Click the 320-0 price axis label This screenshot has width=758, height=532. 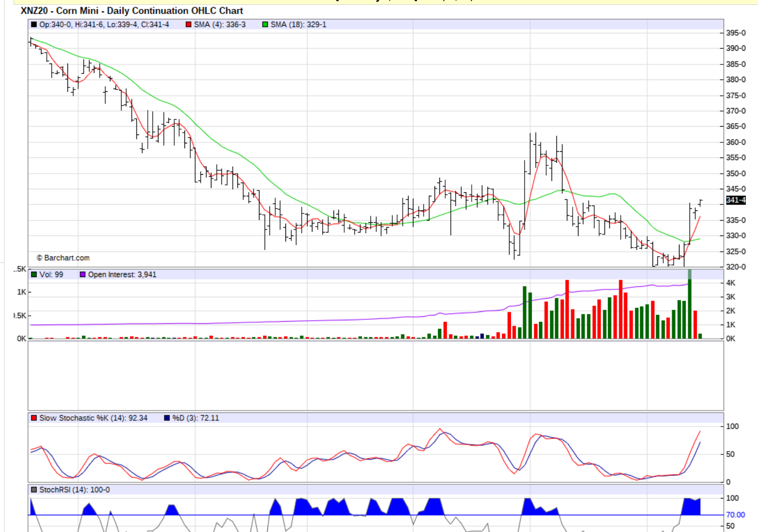tap(735, 267)
